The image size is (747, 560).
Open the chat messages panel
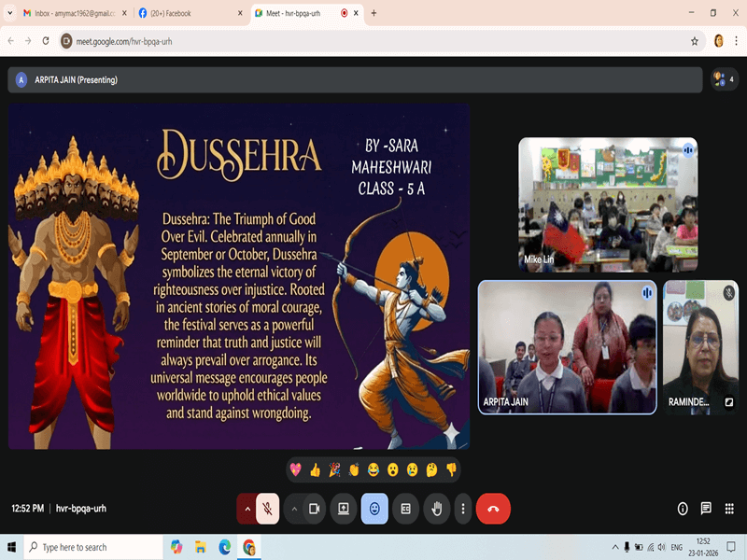tap(706, 509)
